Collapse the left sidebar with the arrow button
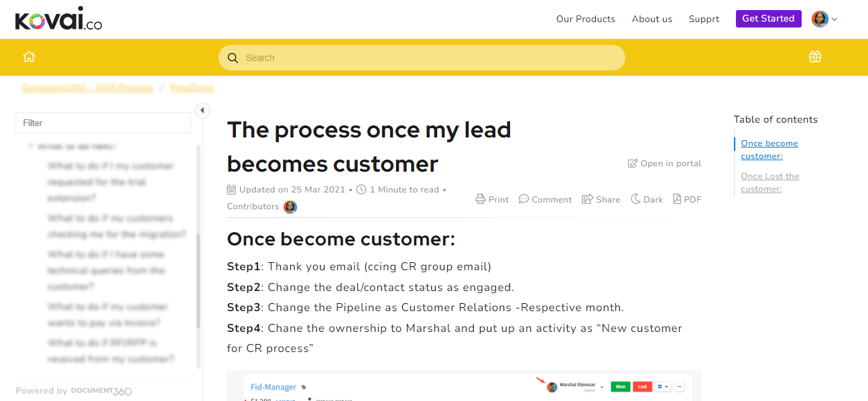Image resolution: width=868 pixels, height=401 pixels. (x=202, y=110)
